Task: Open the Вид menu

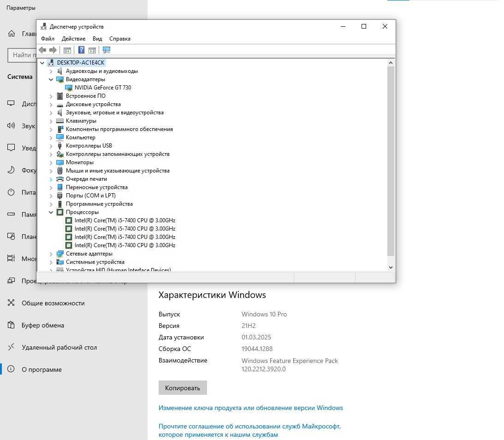Action: 97,39
